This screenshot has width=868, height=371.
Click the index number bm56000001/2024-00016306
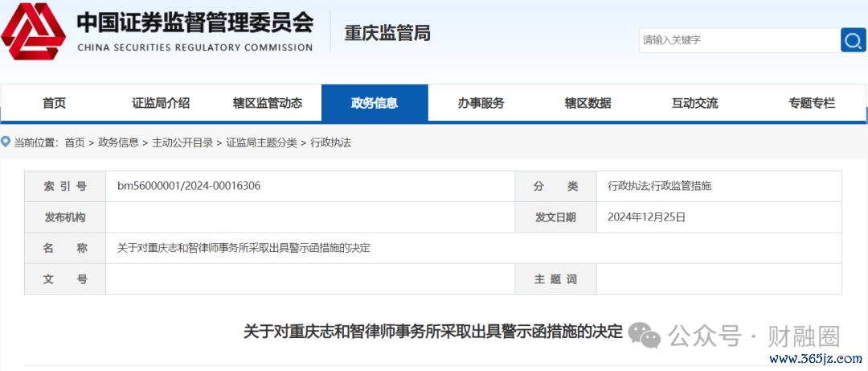(189, 187)
